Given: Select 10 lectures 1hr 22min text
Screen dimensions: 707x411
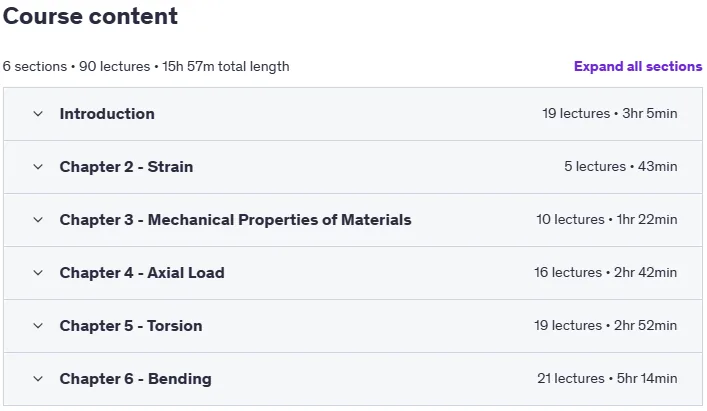Looking at the screenshot, I should [x=606, y=219].
